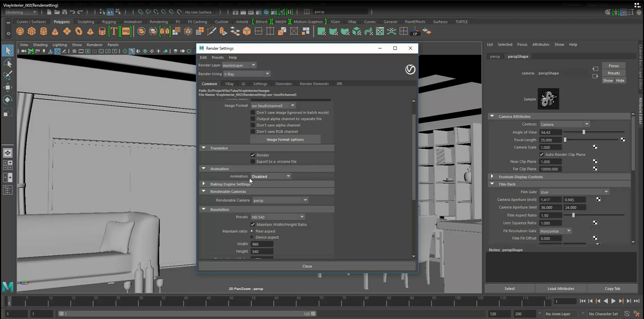
Task: Select the polygon sphere shelf icon
Action: (x=20, y=31)
